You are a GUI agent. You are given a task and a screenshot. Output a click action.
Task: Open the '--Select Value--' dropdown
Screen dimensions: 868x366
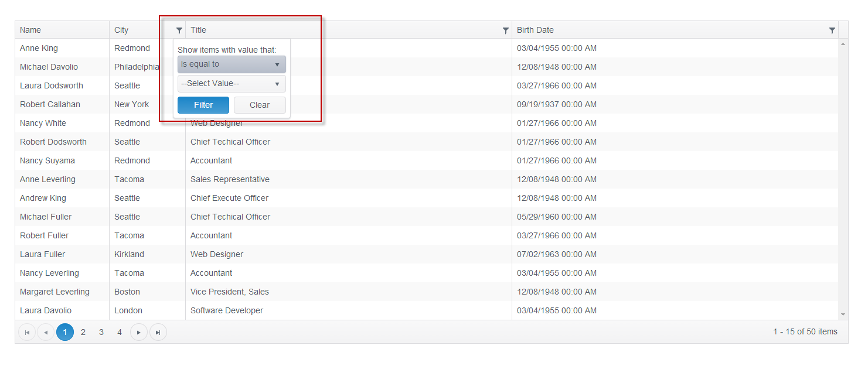pyautogui.click(x=232, y=84)
